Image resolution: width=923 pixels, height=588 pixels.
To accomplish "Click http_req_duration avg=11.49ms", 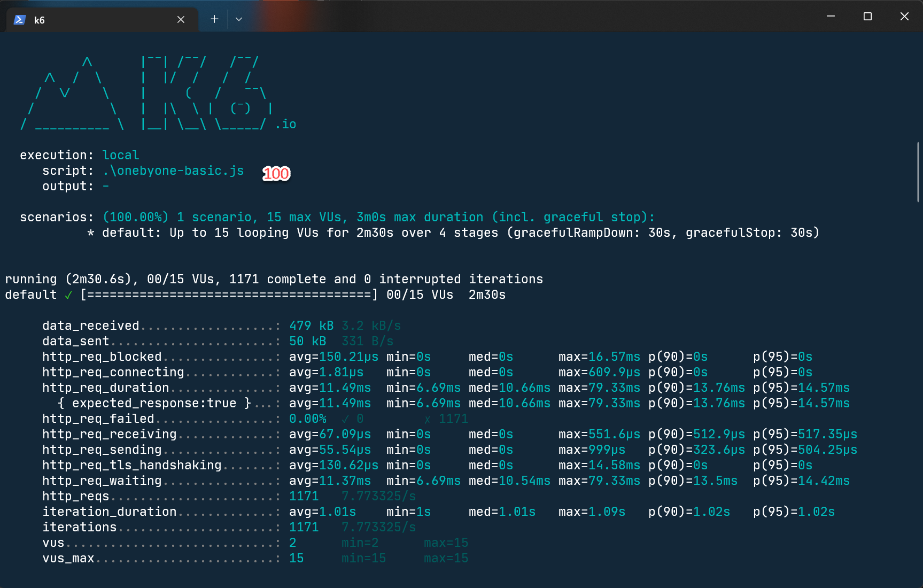I will click(x=330, y=388).
